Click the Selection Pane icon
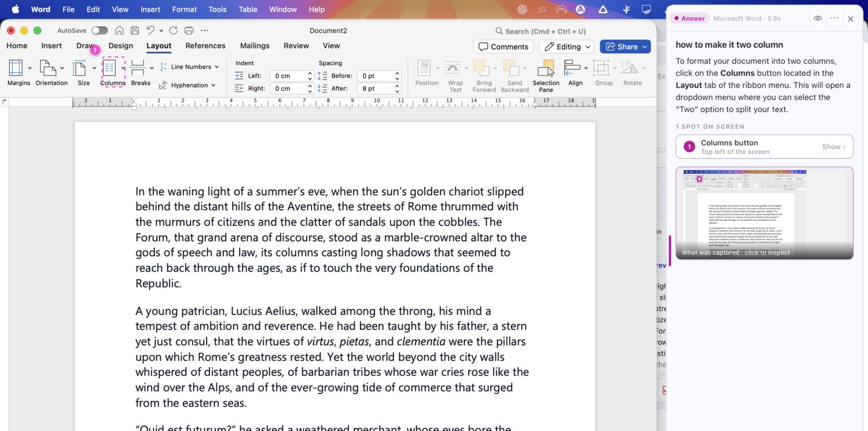The width and height of the screenshot is (868, 431). pyautogui.click(x=546, y=68)
